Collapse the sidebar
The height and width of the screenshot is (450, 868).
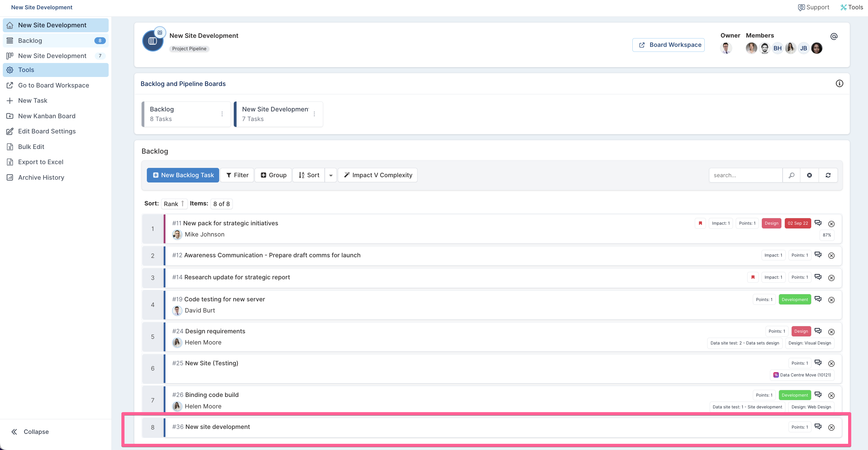(x=30, y=431)
